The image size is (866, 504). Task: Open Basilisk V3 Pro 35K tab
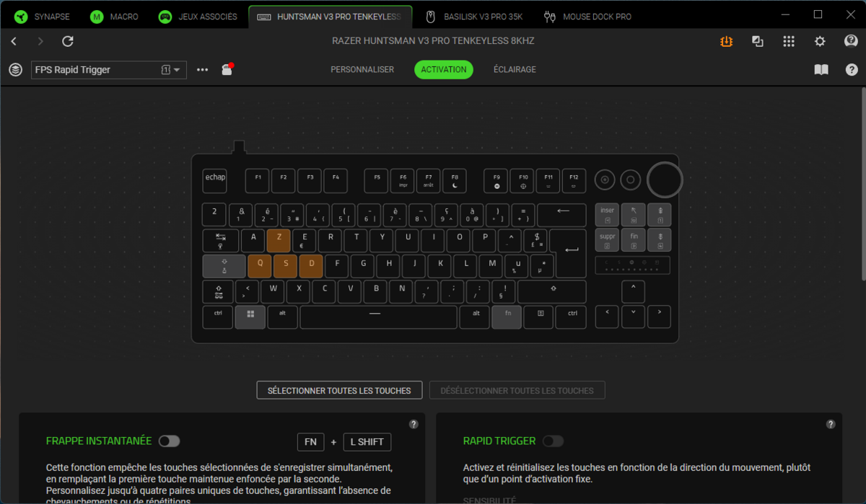pos(473,17)
